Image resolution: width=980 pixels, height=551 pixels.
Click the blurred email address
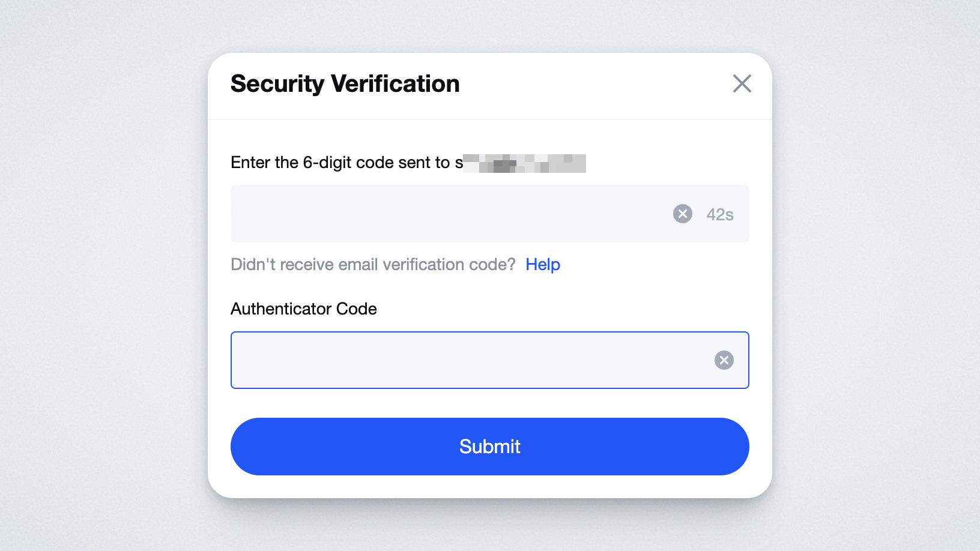524,163
